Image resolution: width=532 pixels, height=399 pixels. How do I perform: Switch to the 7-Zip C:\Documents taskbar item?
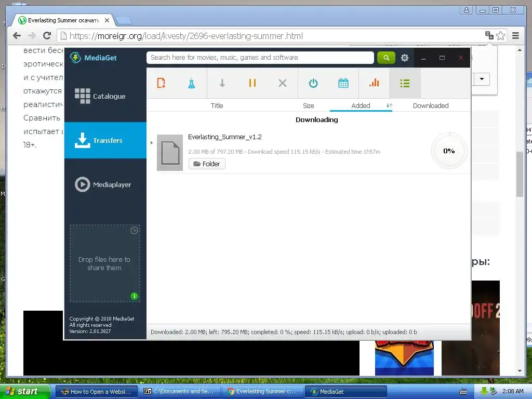pos(179,392)
